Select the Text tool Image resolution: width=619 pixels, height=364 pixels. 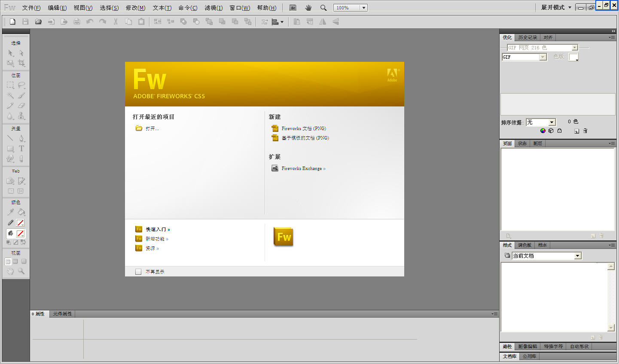tap(22, 149)
